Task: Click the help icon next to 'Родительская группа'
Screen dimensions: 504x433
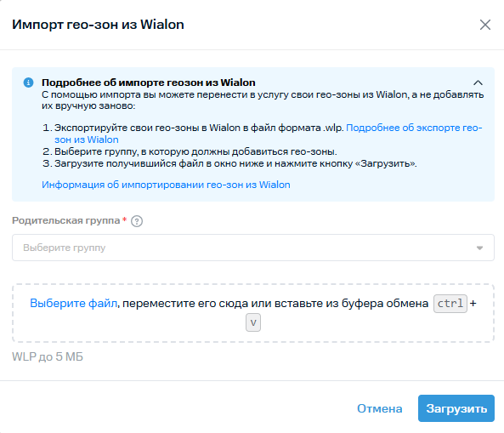Action: coord(137,221)
